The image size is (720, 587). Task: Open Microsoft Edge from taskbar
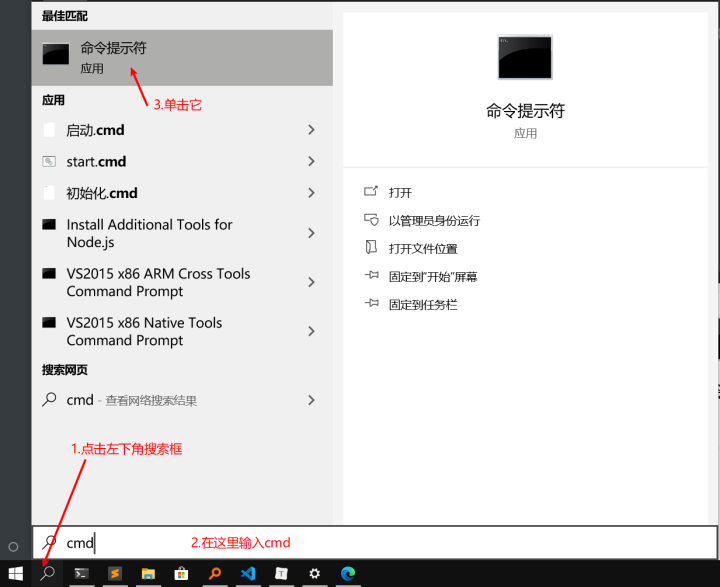click(348, 573)
